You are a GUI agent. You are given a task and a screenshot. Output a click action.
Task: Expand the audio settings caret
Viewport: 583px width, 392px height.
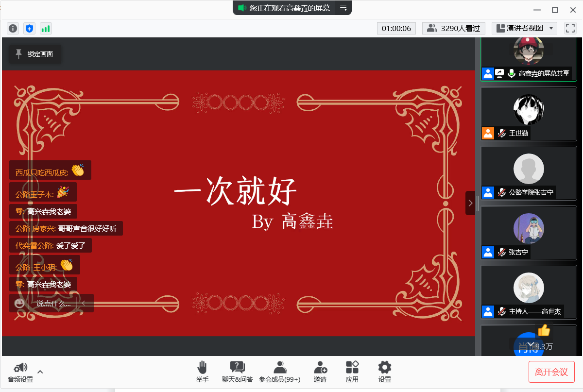[x=40, y=372]
